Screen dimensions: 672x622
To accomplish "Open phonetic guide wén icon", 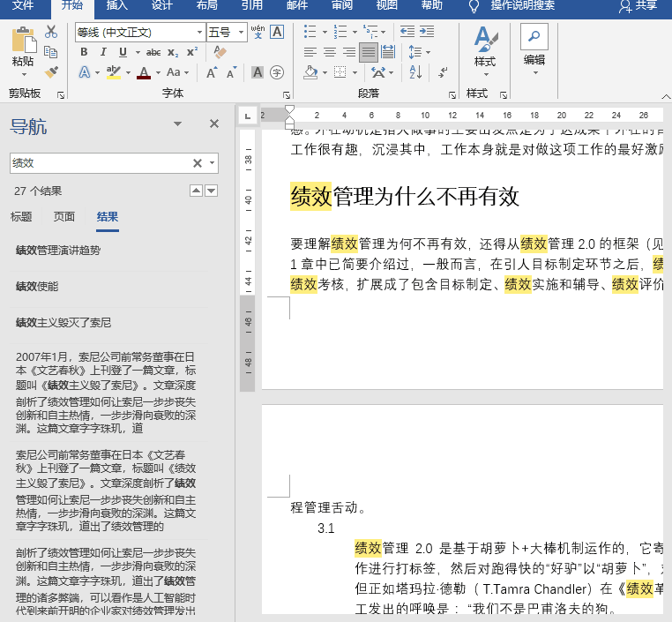I will click(258, 32).
